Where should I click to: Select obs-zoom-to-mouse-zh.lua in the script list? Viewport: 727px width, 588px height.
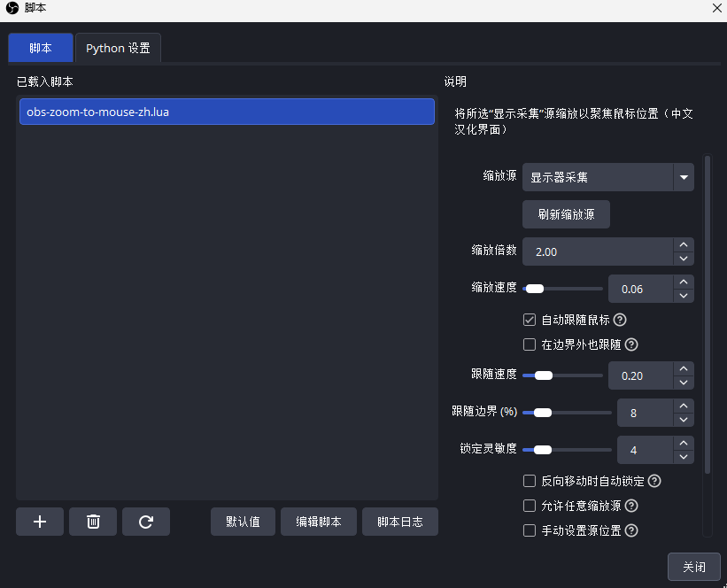point(227,112)
